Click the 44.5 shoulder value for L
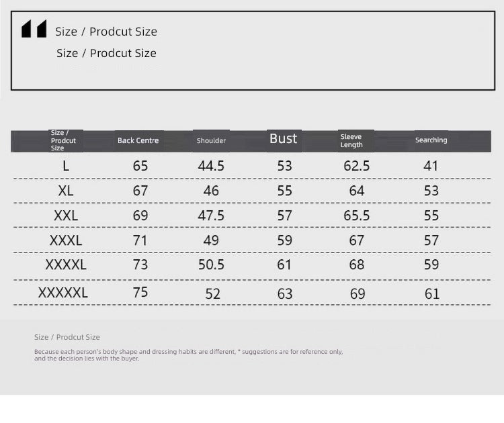Viewport: 504px width, 423px height. tap(211, 166)
